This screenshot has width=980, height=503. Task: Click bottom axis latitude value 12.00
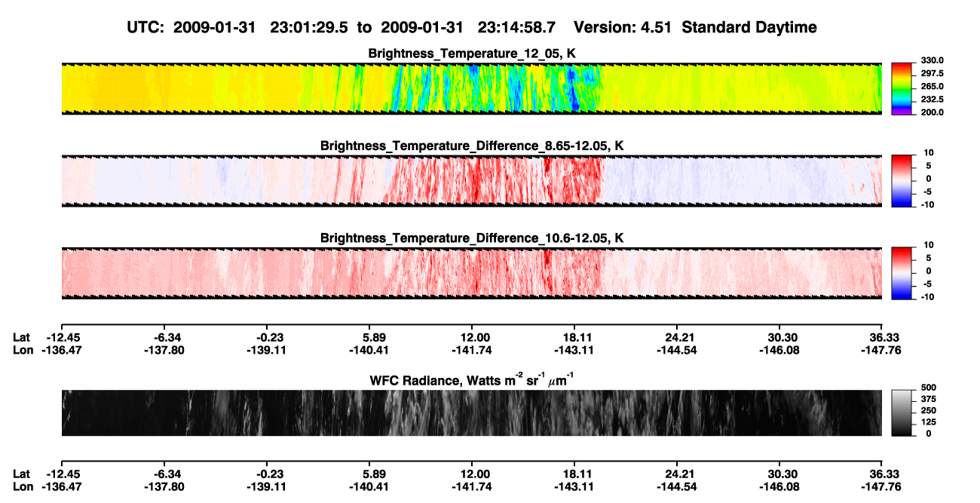click(472, 474)
